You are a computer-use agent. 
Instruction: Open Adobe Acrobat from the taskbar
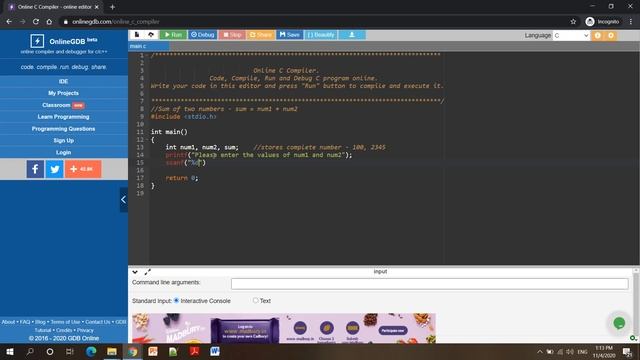point(194,351)
